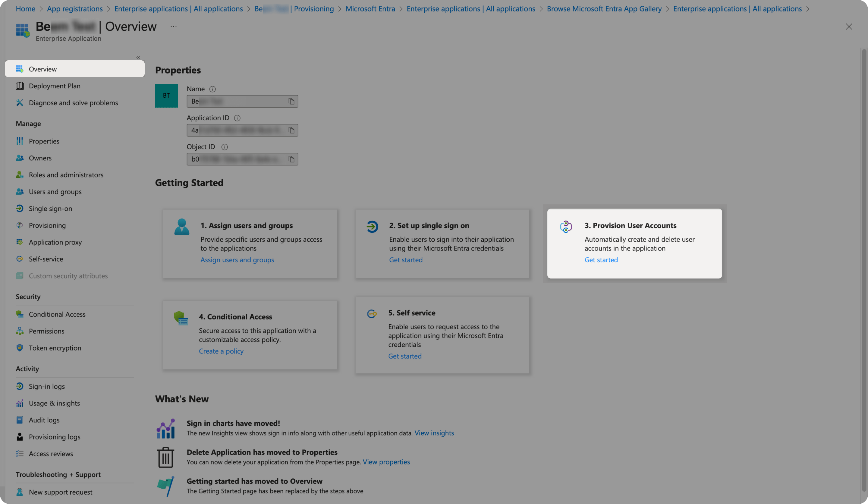Image resolution: width=868 pixels, height=504 pixels.
Task: Click the Roles and administrators icon
Action: [x=20, y=175]
